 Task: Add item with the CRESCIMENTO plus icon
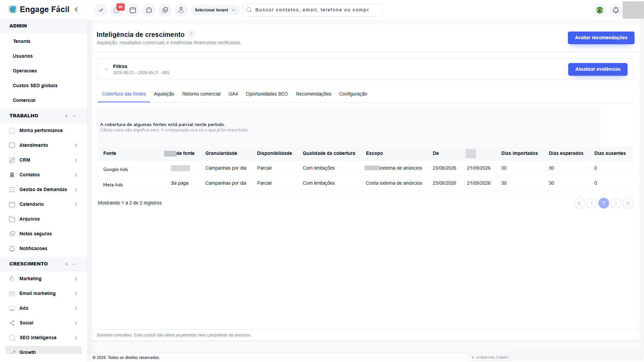click(x=66, y=264)
